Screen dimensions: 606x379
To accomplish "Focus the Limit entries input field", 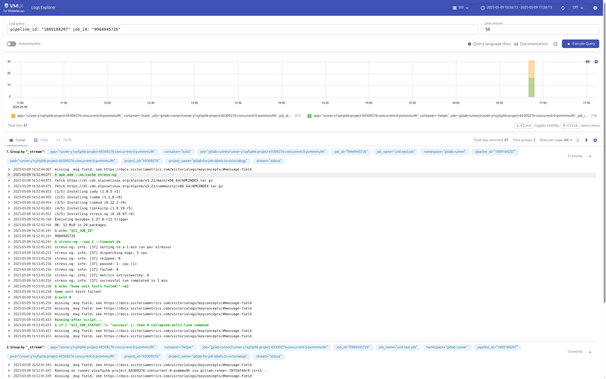I will pos(540,29).
